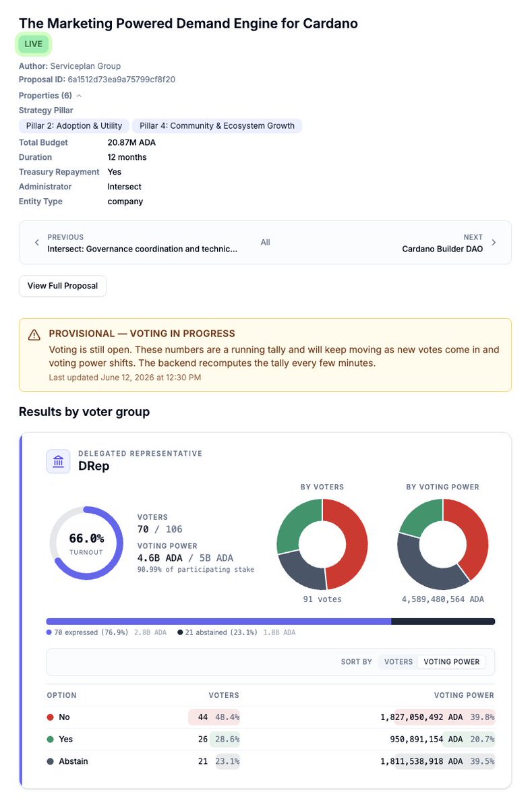
Task: Click the 91 votes label
Action: (322, 599)
